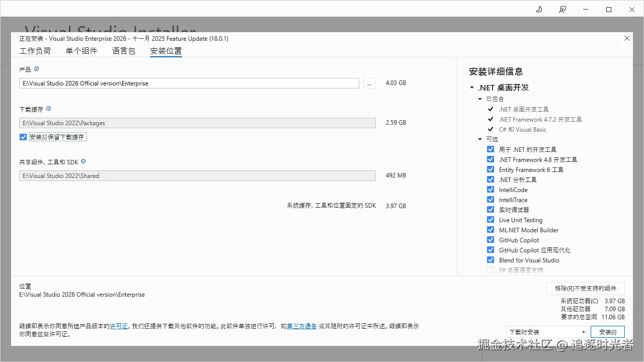Collapse the .NET 桌面开发 workload section

pyautogui.click(x=472, y=87)
